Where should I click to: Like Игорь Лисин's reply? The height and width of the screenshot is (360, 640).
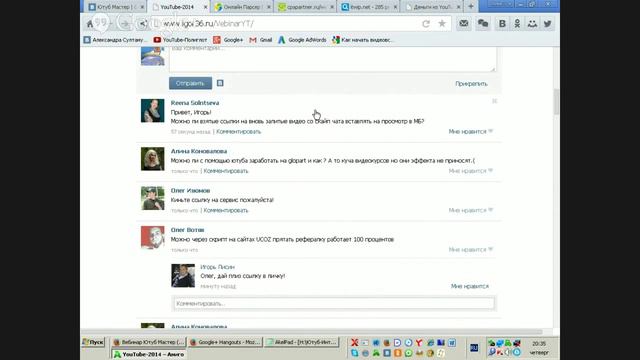(x=470, y=286)
